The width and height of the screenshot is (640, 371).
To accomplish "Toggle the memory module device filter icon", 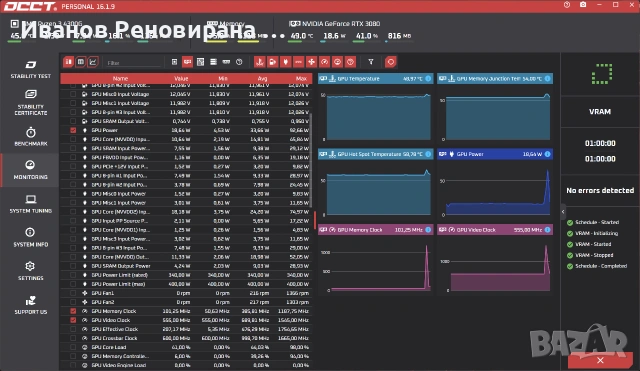I will [226, 62].
